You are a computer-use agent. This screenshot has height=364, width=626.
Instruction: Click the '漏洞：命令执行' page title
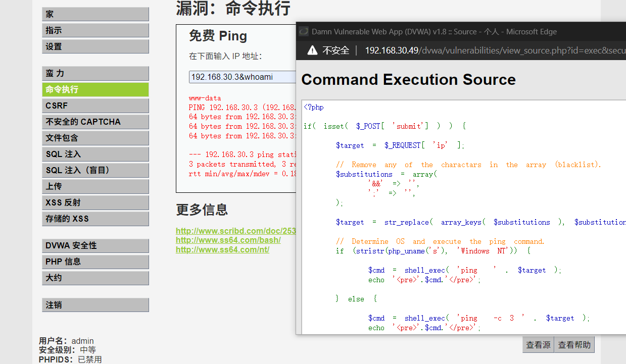(x=233, y=9)
